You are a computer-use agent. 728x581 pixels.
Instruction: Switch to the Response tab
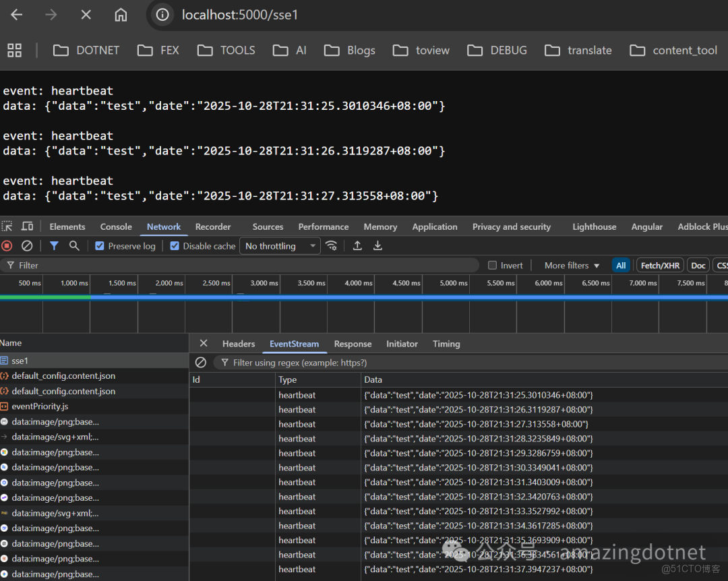[x=353, y=344]
